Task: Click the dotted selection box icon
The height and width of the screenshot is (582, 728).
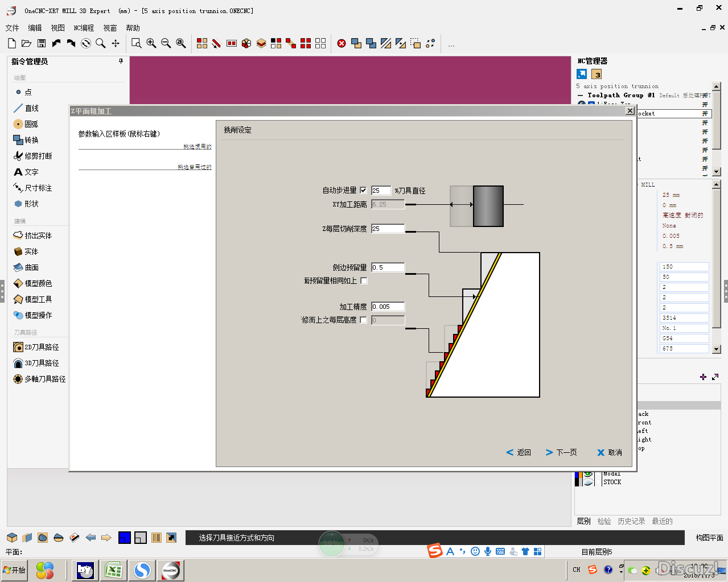Action: point(416,43)
